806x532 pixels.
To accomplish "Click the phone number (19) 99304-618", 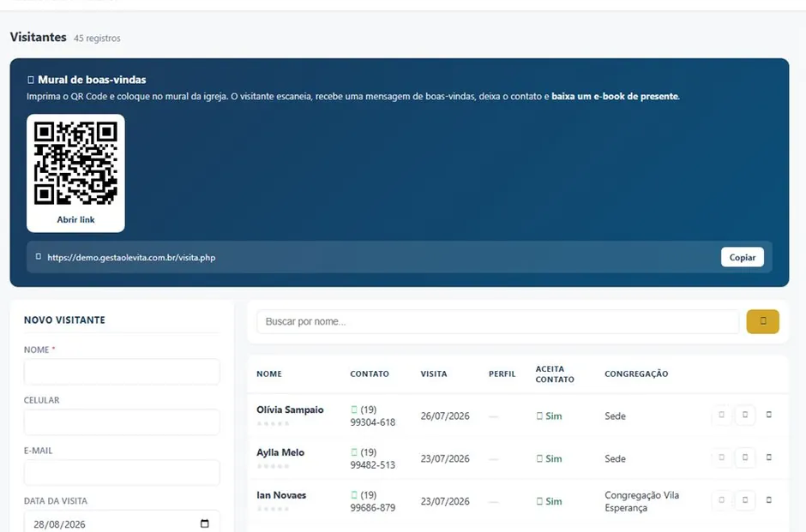I will pos(373,416).
